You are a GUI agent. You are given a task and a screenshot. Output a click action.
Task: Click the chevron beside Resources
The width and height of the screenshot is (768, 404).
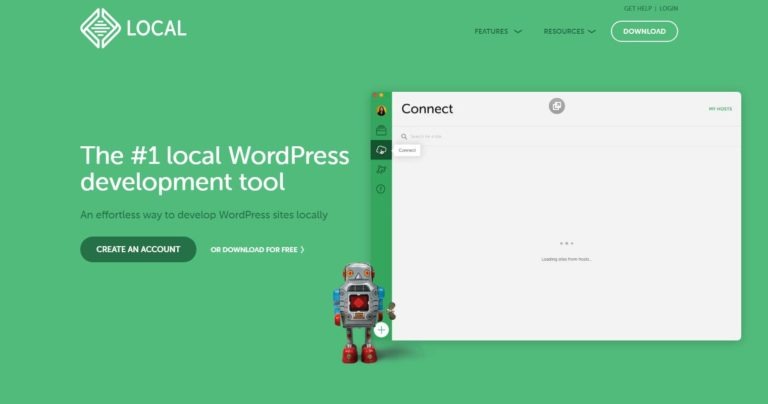[592, 31]
